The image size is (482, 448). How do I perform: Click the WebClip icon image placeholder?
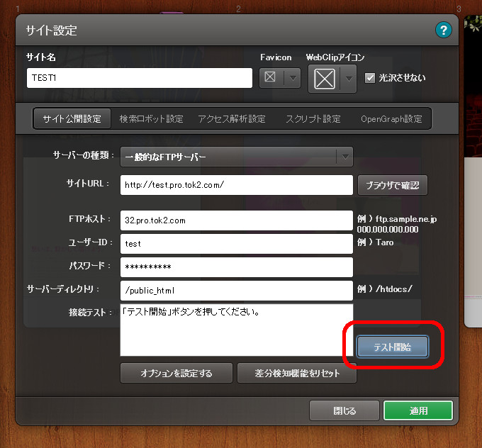325,79
